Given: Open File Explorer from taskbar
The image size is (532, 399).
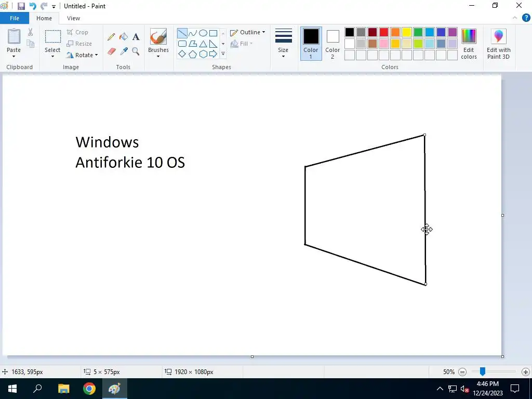Looking at the screenshot, I should point(63,389).
